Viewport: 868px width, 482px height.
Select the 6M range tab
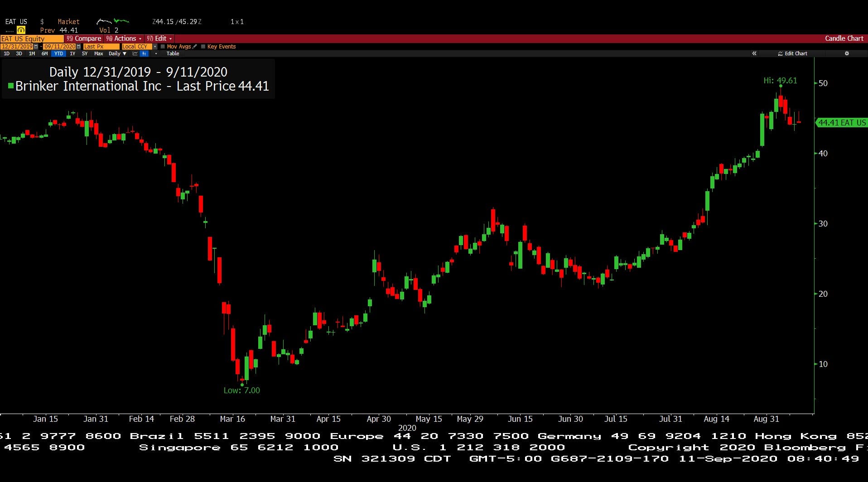click(44, 53)
